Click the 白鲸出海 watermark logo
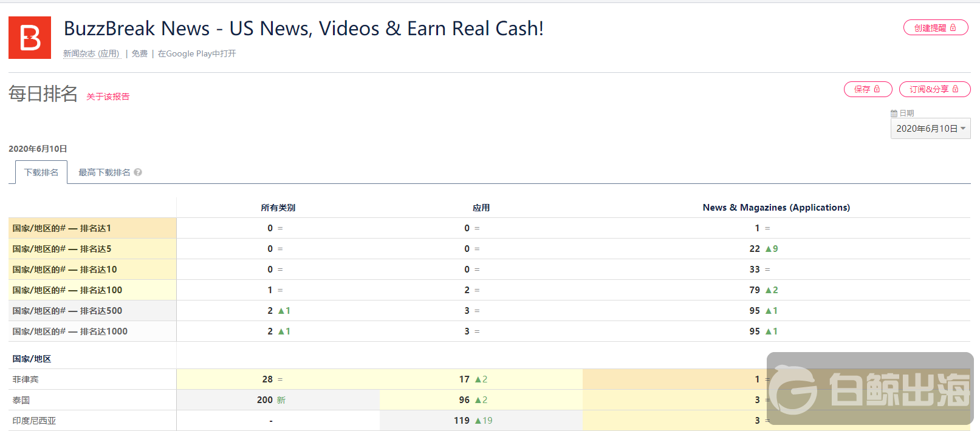980x431 pixels. pyautogui.click(x=869, y=389)
